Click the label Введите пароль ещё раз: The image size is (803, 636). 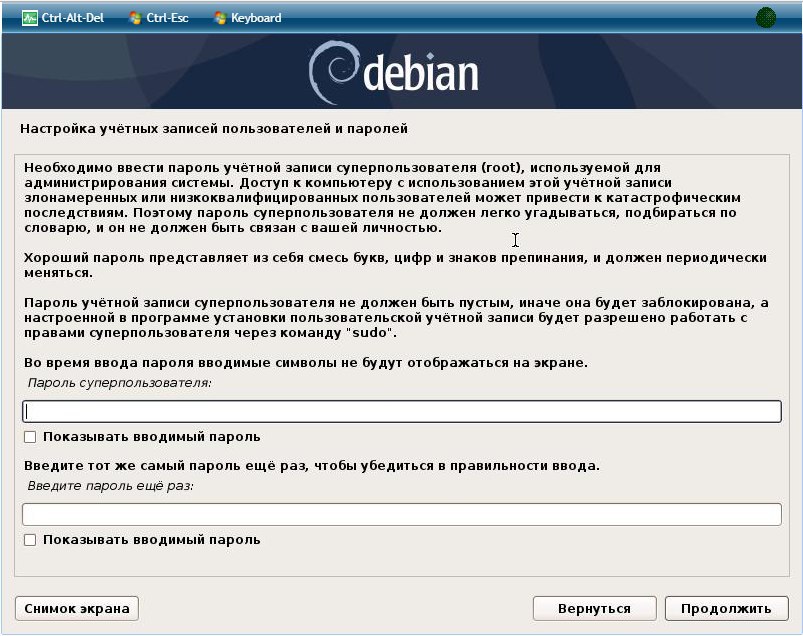(111, 485)
